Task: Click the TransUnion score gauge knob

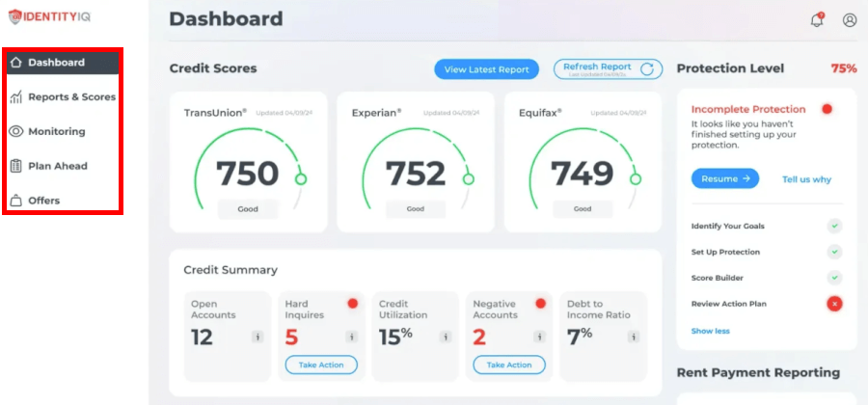Action: tap(301, 179)
